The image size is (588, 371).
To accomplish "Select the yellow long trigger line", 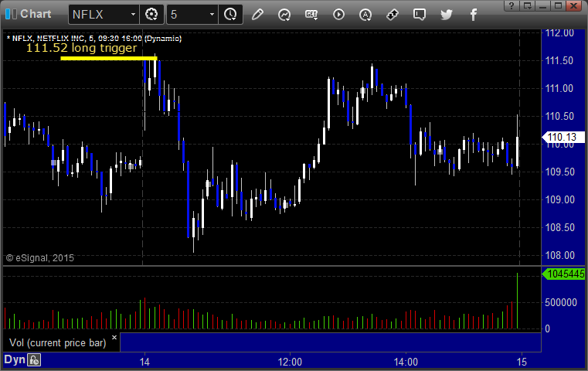I will [x=109, y=58].
